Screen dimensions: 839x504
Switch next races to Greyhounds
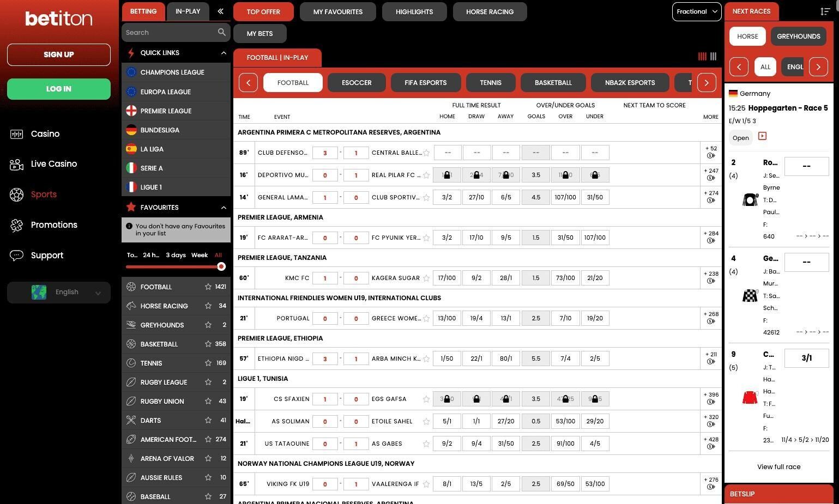798,37
